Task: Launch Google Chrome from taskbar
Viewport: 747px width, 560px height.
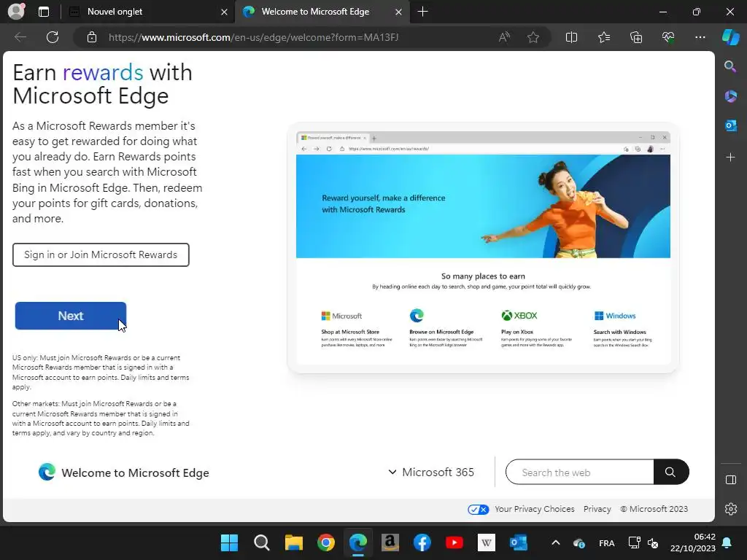Action: 326,542
